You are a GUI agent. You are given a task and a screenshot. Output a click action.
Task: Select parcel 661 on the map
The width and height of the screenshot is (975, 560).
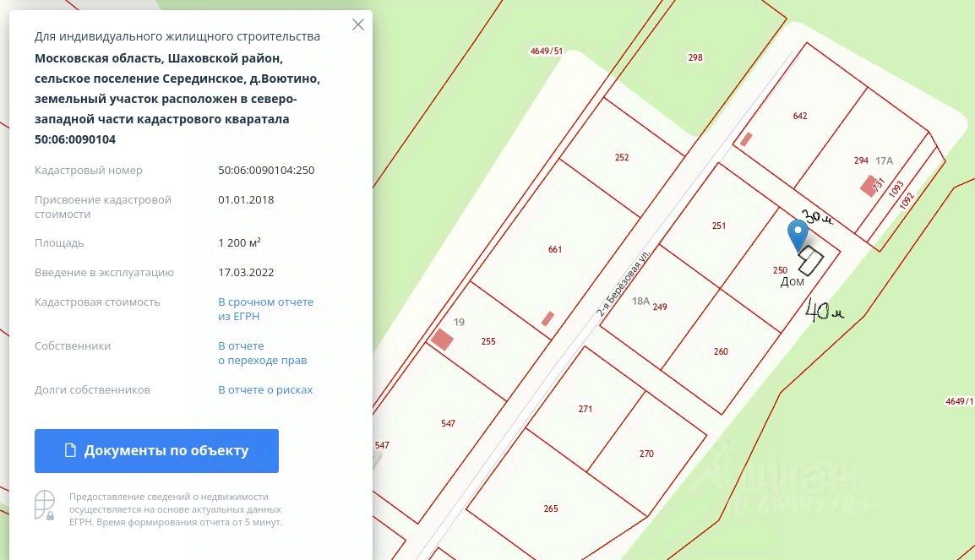(554, 249)
